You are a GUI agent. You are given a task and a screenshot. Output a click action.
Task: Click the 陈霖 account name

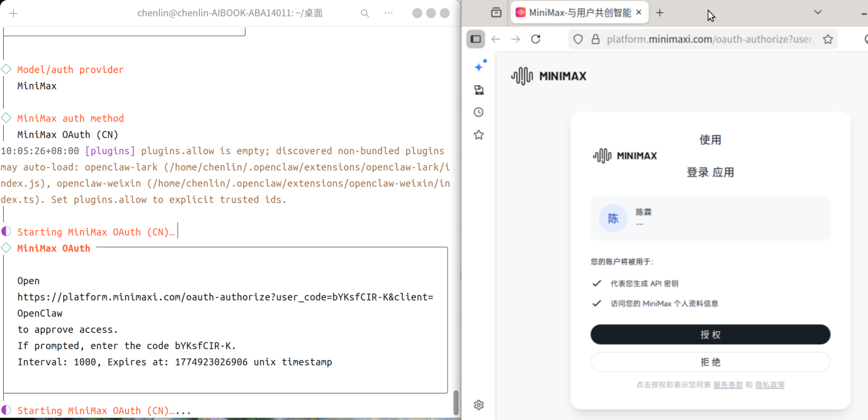click(643, 212)
